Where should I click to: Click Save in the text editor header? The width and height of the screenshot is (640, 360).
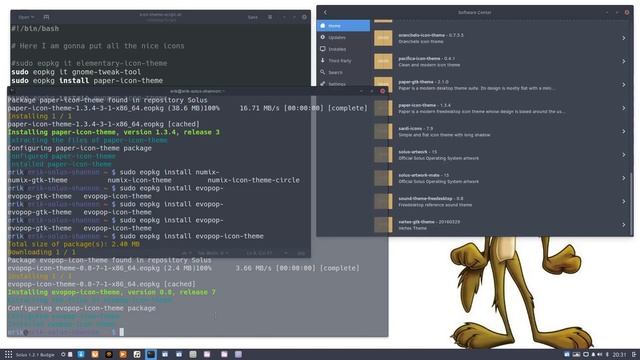(253, 17)
